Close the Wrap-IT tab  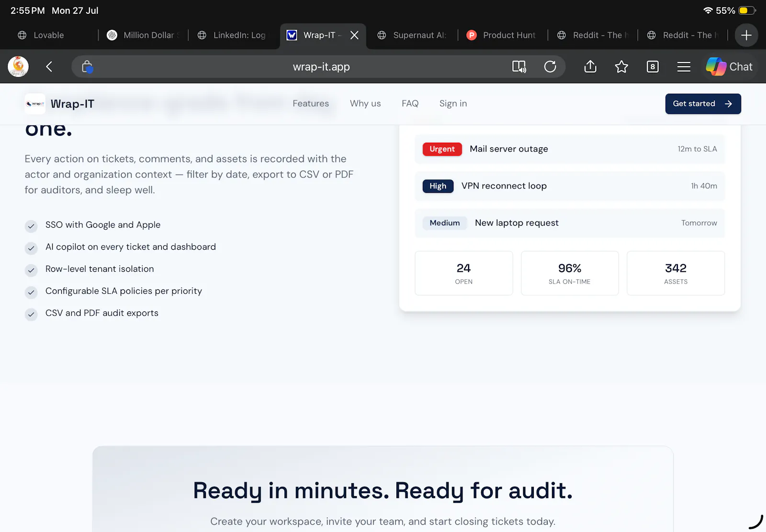coord(354,35)
